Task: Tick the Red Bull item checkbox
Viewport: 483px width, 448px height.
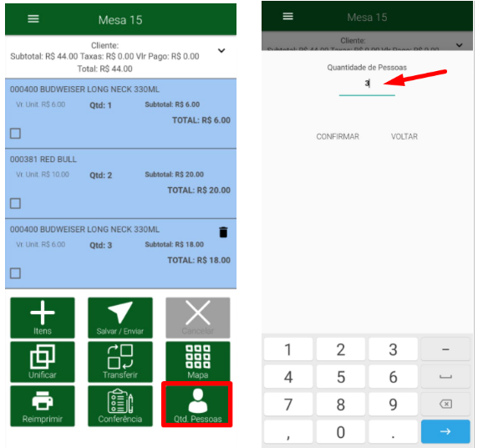Action: tap(15, 203)
